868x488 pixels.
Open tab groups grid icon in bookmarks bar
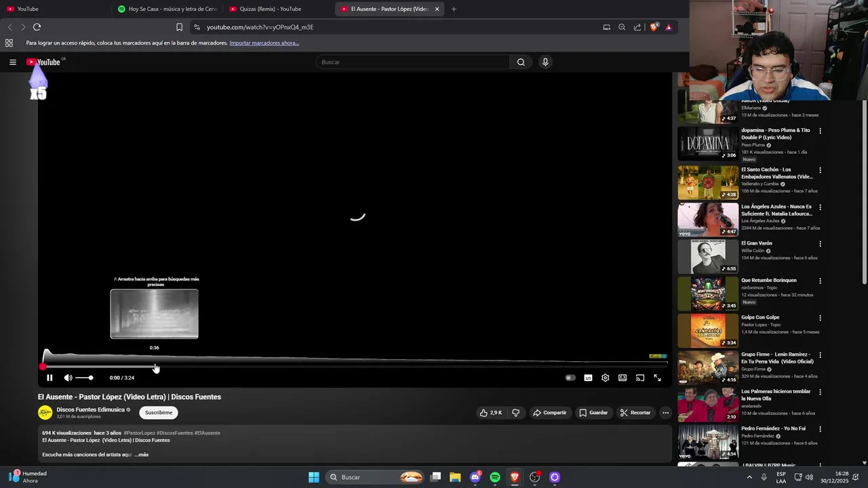[9, 43]
